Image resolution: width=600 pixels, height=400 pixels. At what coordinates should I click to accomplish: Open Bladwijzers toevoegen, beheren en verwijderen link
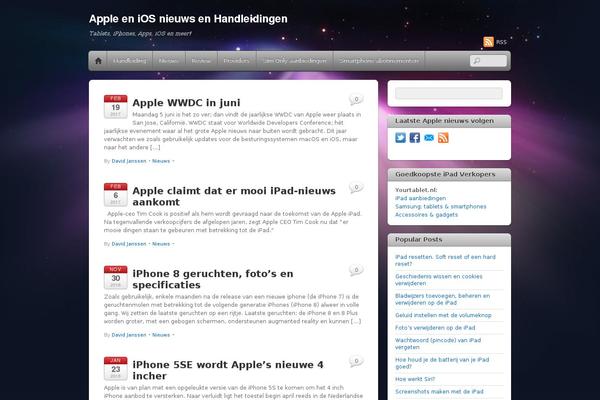(443, 299)
